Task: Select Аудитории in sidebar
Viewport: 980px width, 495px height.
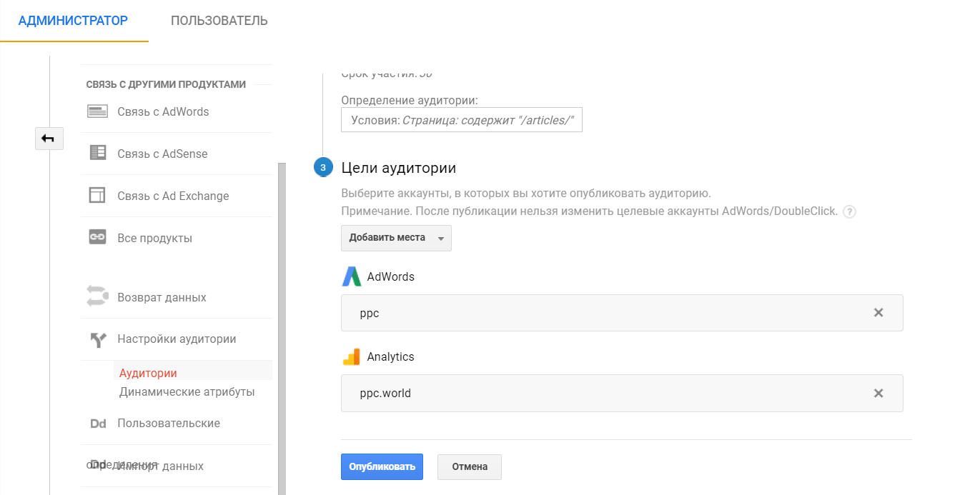Action: (148, 373)
